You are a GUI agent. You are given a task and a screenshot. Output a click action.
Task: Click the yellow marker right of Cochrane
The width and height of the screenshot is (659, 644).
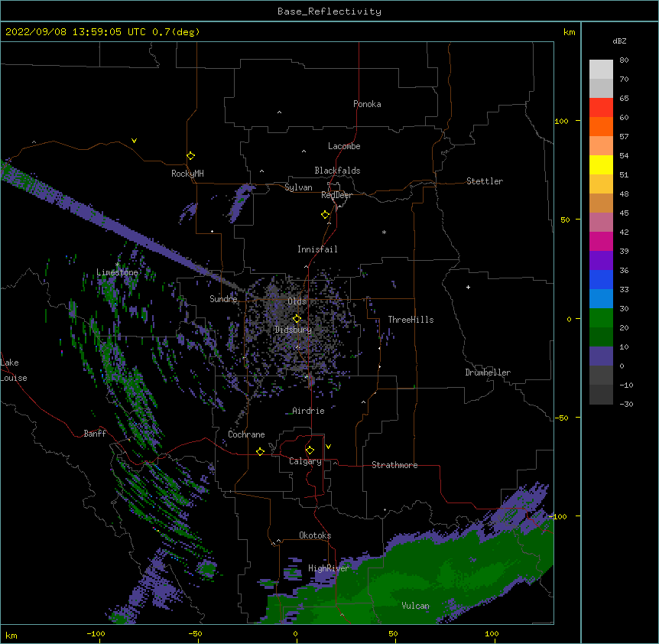(260, 451)
